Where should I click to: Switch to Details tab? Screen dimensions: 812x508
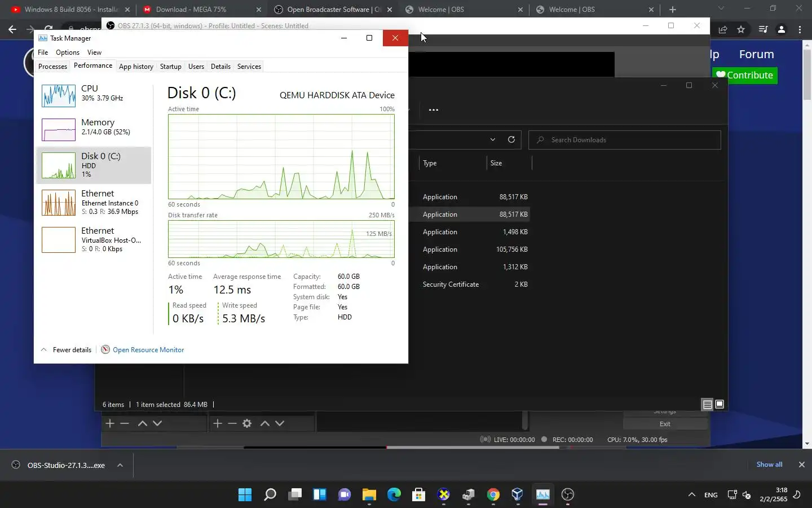pos(220,67)
